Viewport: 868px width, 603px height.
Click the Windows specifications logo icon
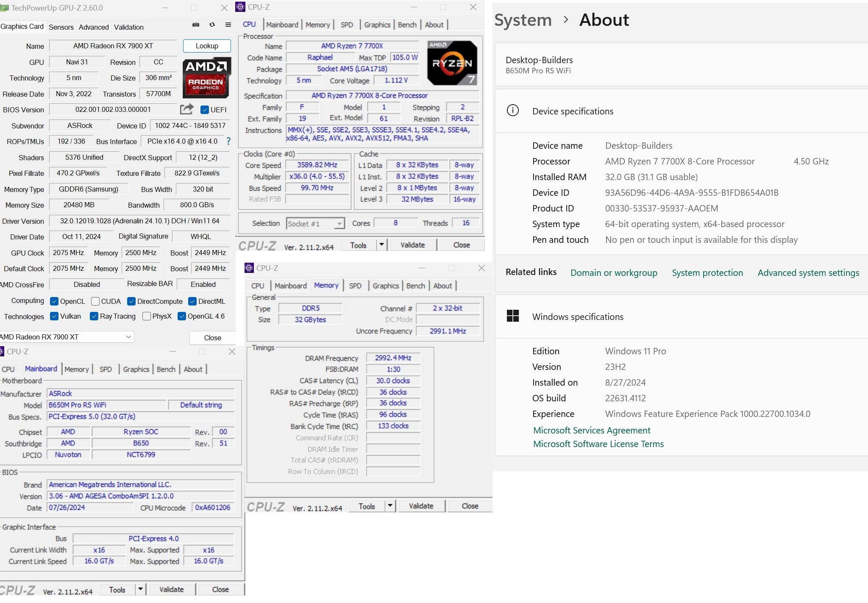513,316
